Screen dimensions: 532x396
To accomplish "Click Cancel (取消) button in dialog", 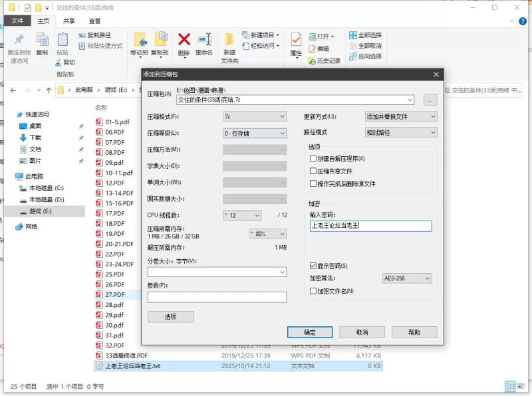I will (x=362, y=332).
